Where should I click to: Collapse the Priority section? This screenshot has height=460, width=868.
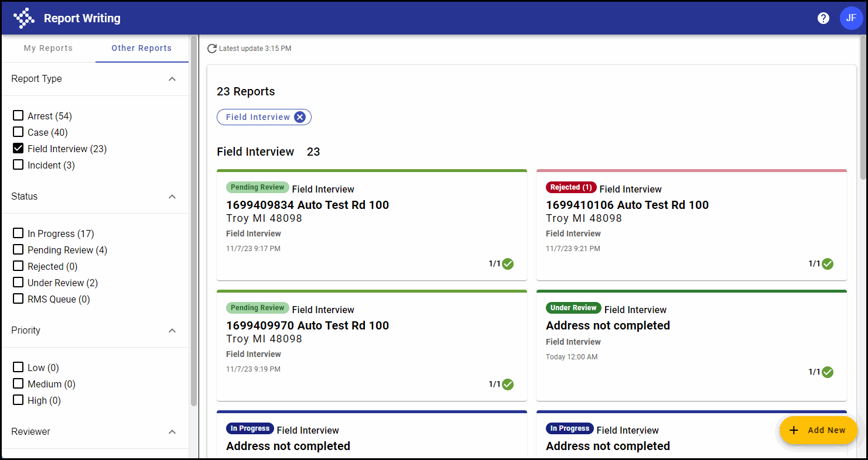tap(172, 331)
